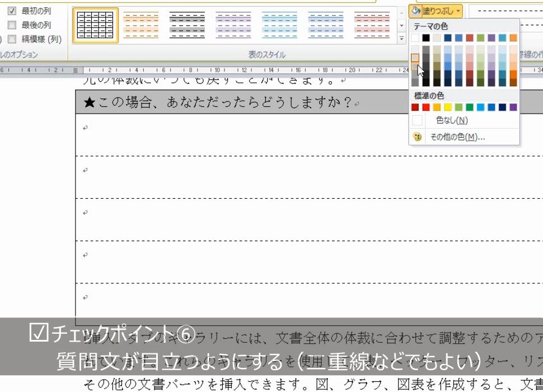This screenshot has width=543, height=392.
Task: Apply the red striped table style
Action: click(x=372, y=25)
